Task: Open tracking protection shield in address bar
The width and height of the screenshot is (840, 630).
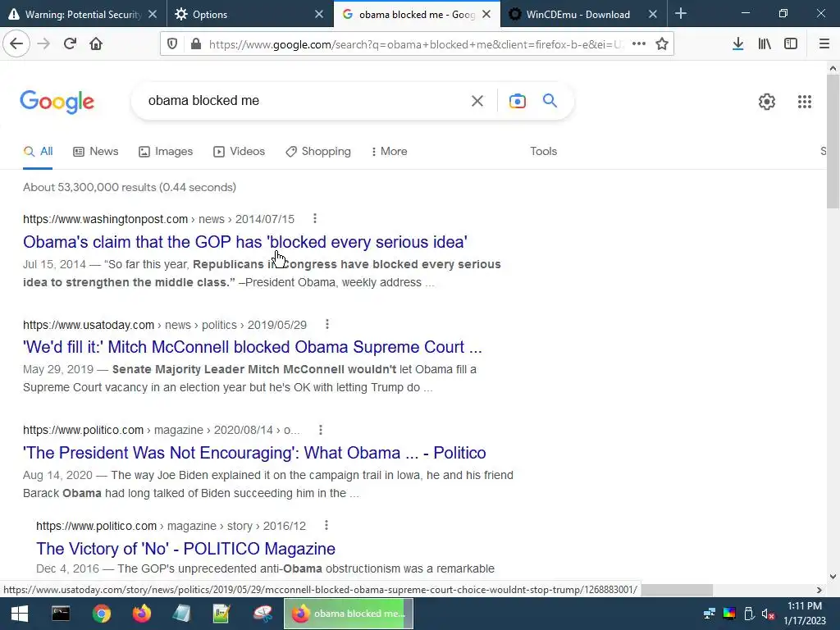Action: point(172,44)
